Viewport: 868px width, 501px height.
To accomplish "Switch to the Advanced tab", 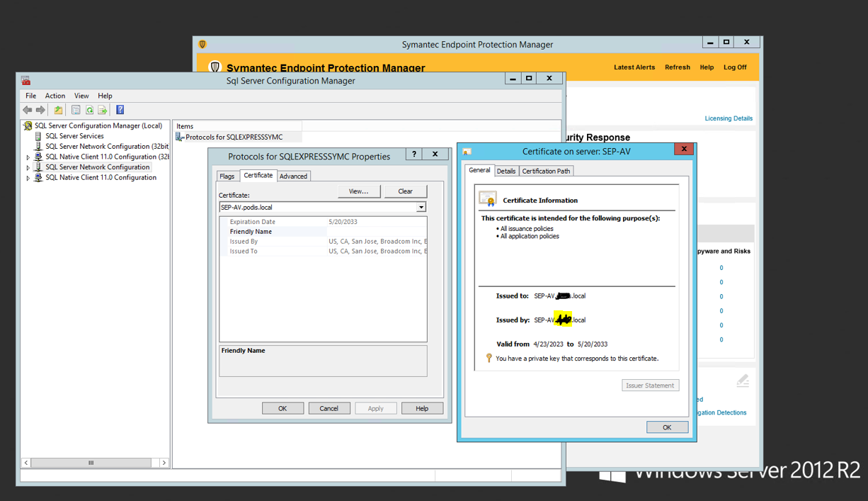I will 293,176.
